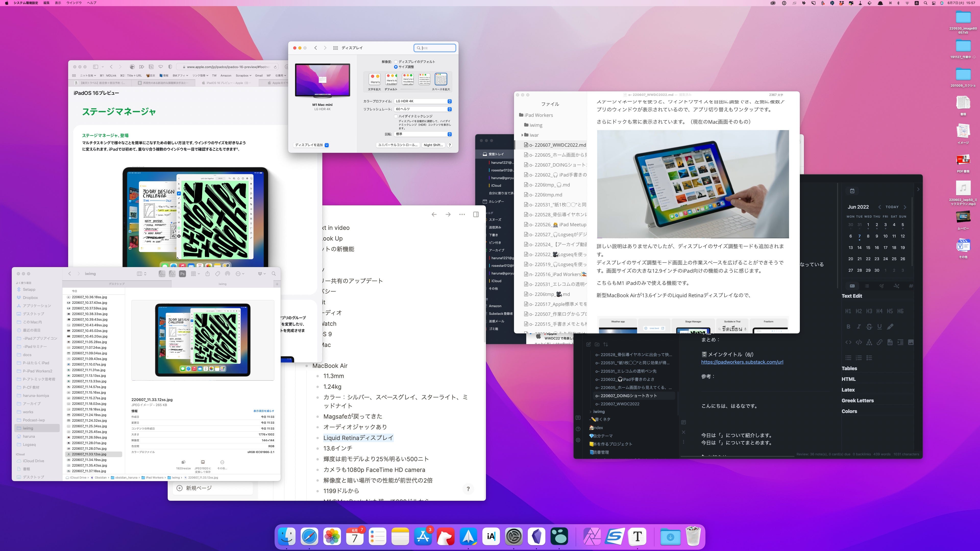Click the Night Shift button

click(433, 145)
